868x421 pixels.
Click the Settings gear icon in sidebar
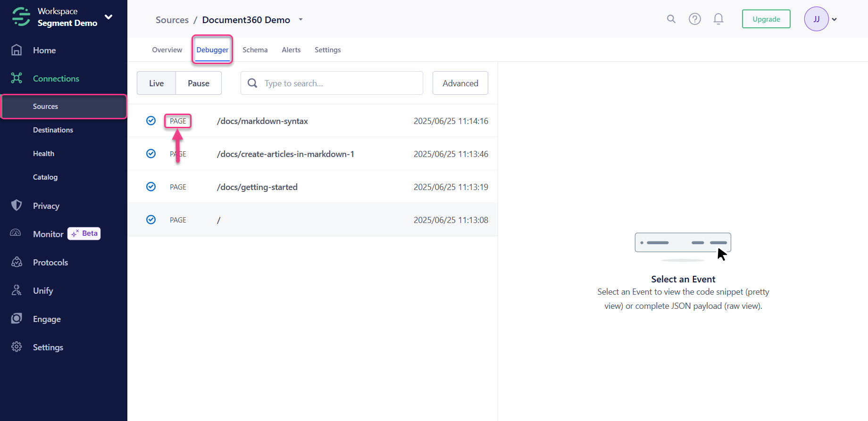(17, 347)
